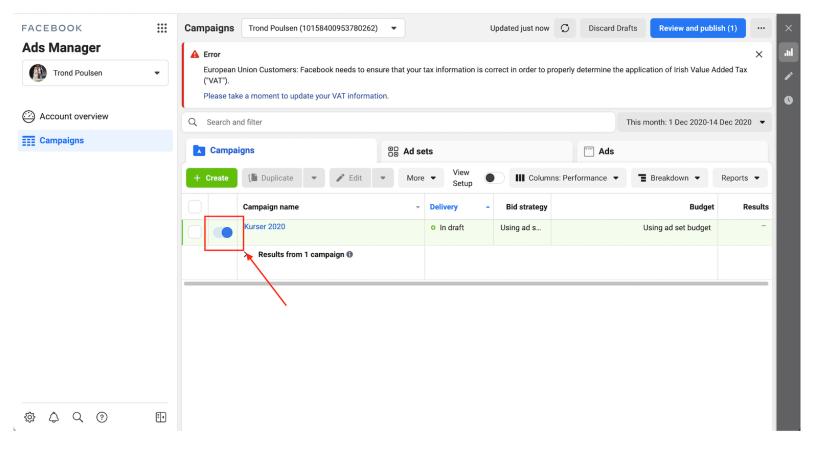Click the Duplicate button
Viewport: 814px width, 460px height.
coord(272,178)
